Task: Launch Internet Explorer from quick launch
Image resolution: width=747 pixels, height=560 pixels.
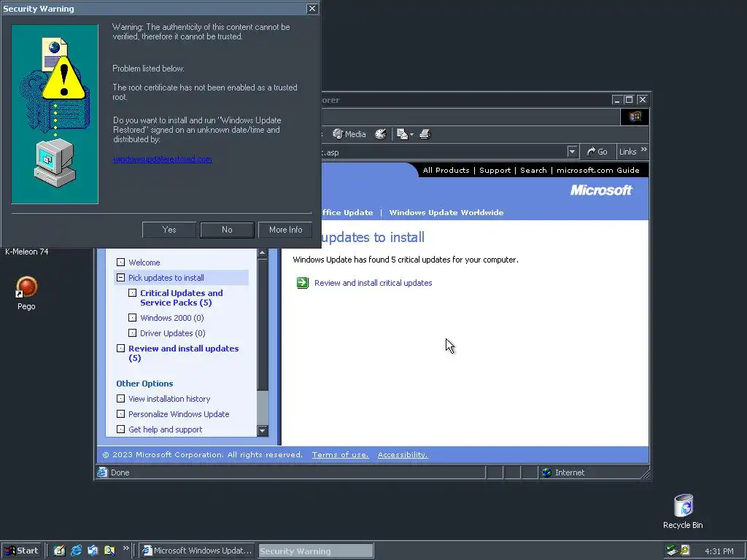Action: pos(76,551)
